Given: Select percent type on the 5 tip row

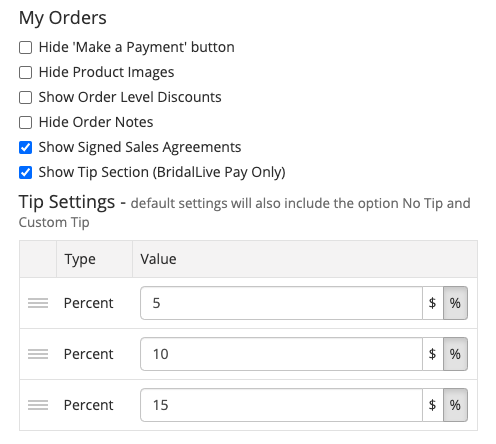Looking at the screenshot, I should click(455, 303).
